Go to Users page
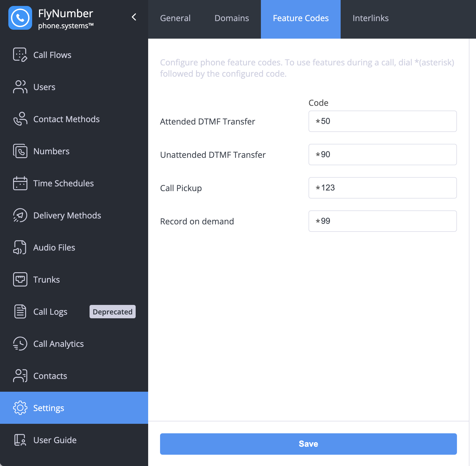The image size is (476, 466). (44, 87)
